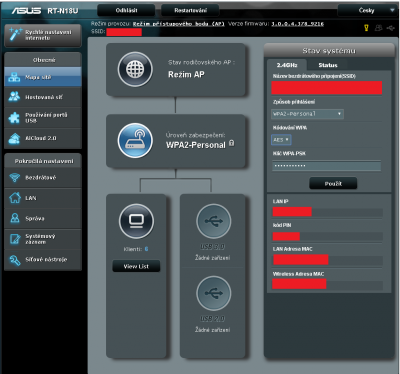
Task: Click the Klienti computer monitor icon
Action: pyautogui.click(x=136, y=221)
